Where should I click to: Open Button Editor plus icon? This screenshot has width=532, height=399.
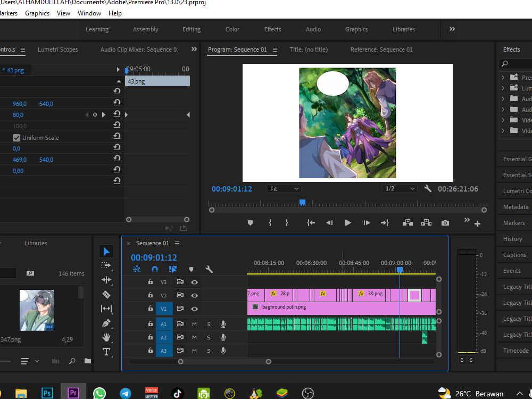click(x=477, y=224)
